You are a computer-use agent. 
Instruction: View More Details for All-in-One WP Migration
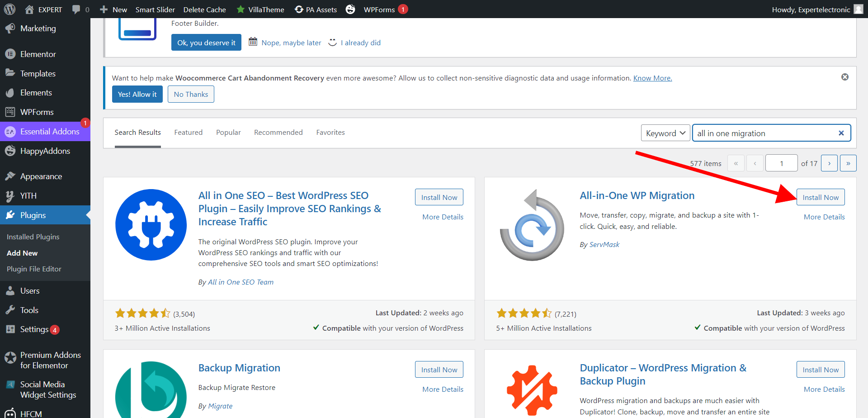[x=824, y=217]
